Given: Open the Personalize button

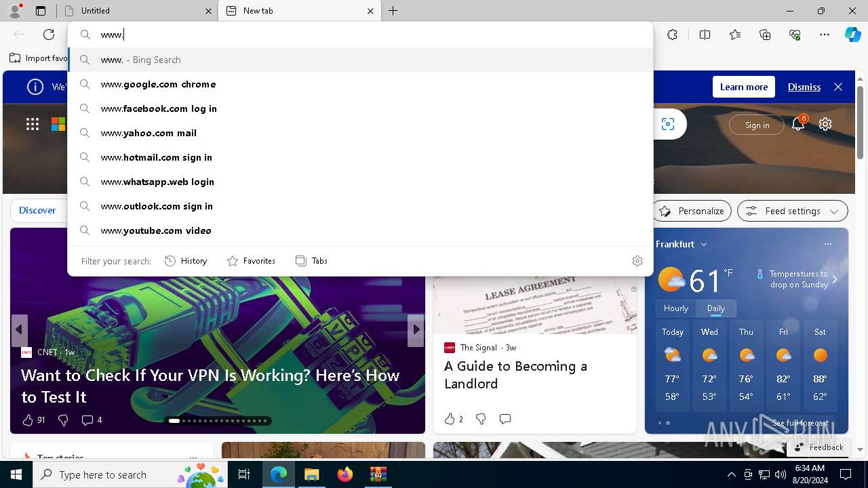Looking at the screenshot, I should pyautogui.click(x=692, y=211).
